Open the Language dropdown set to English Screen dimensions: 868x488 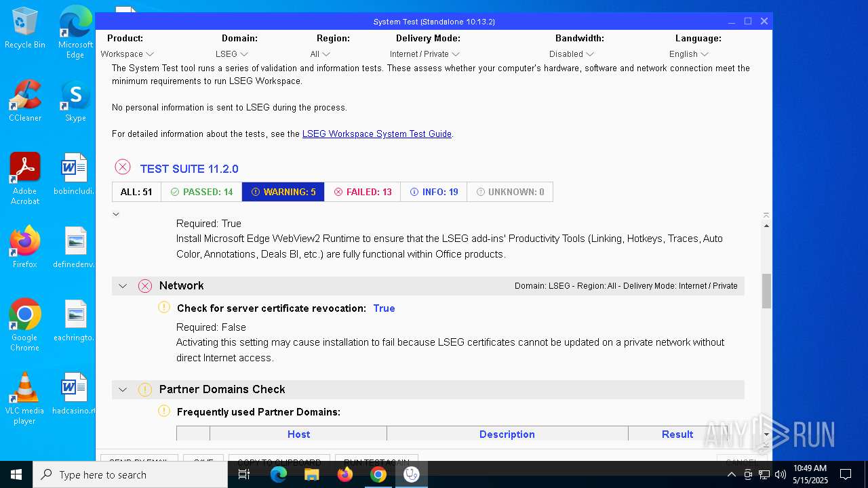click(x=688, y=54)
